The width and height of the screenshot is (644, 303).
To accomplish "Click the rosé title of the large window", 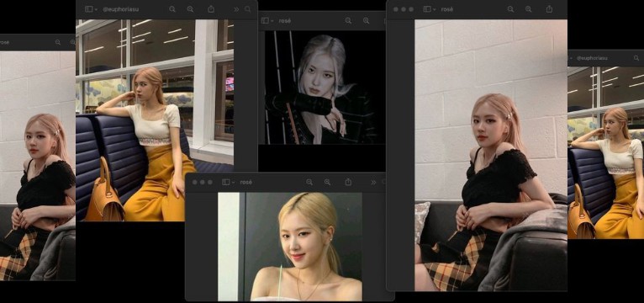I will tap(447, 9).
